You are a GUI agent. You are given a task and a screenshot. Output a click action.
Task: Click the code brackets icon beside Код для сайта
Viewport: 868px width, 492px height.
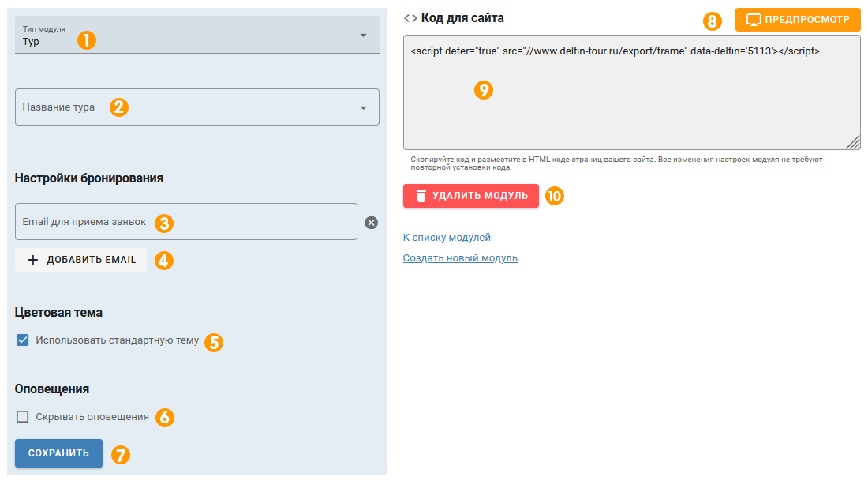click(x=410, y=17)
